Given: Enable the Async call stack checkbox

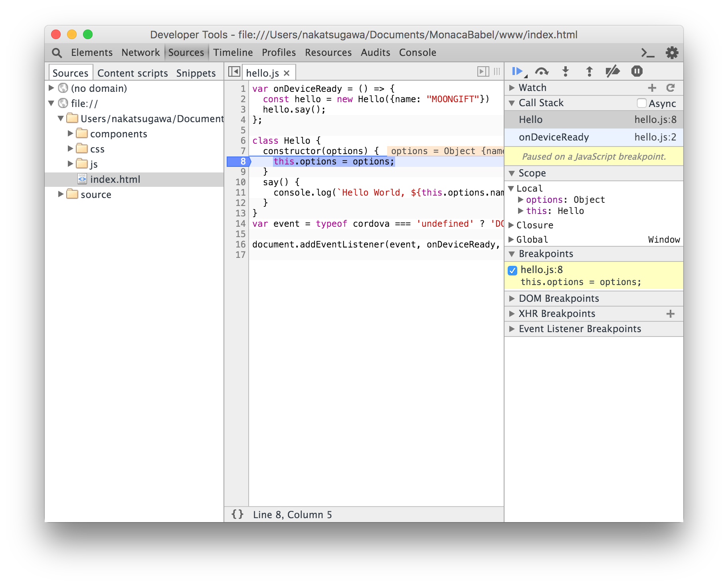Looking at the screenshot, I should click(x=642, y=103).
